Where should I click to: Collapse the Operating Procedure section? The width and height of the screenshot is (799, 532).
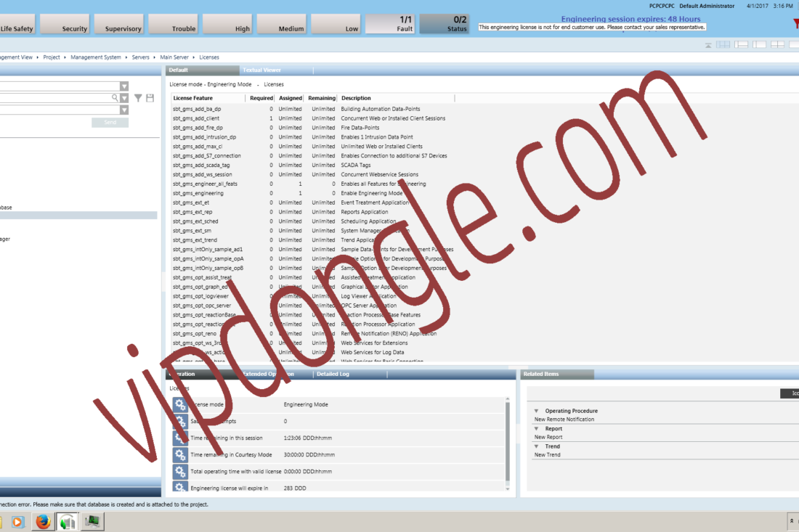coord(536,411)
